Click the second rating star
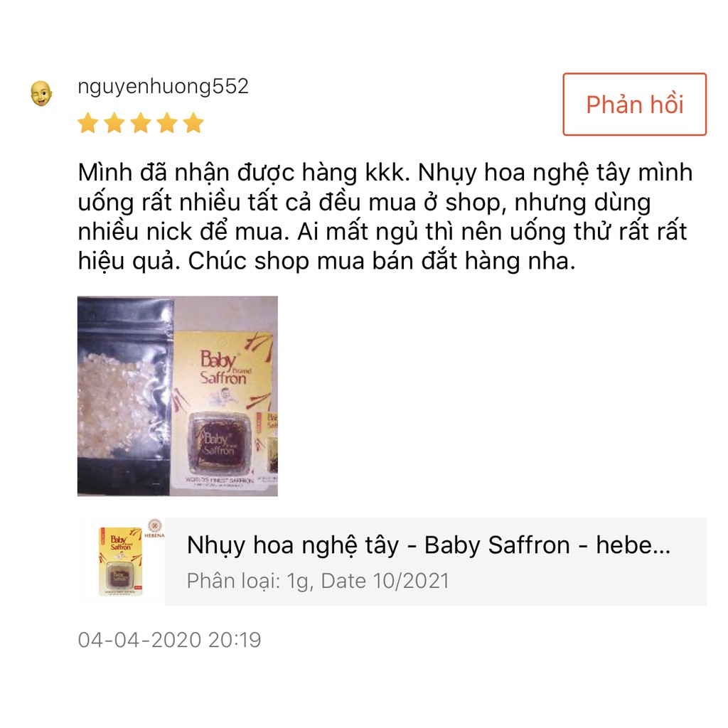728x728 pixels. pyautogui.click(x=114, y=123)
